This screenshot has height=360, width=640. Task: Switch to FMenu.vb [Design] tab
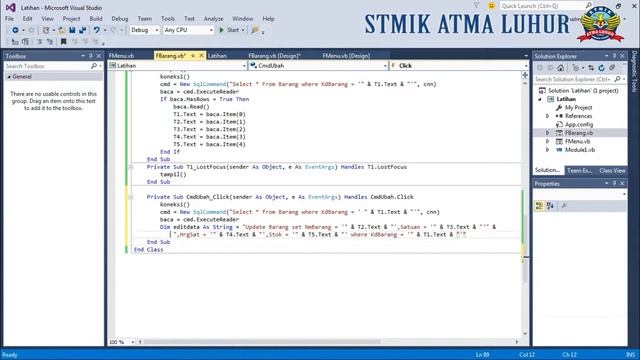346,56
